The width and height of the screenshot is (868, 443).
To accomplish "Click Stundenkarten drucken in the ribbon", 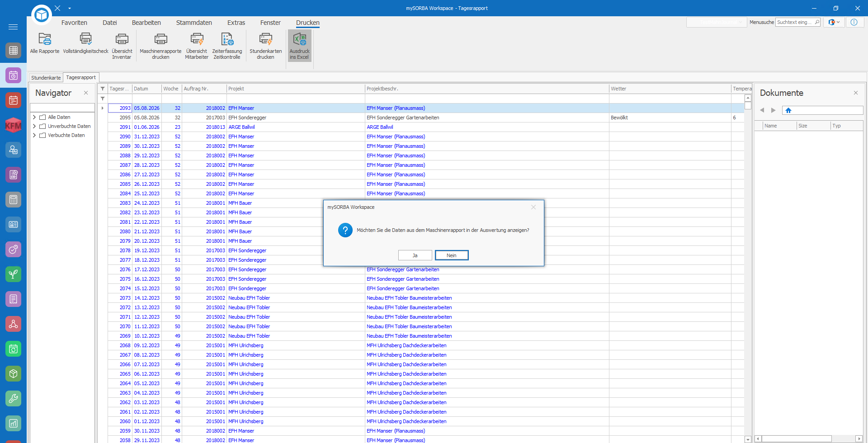I will coord(266,46).
